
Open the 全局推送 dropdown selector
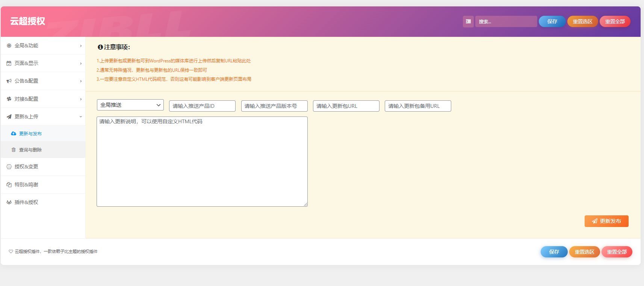pyautogui.click(x=130, y=105)
